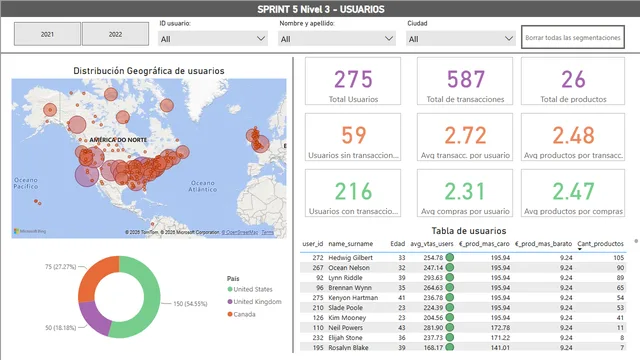Sort table by avg_vtas_users column header
The height and width of the screenshot is (360, 640).
tap(432, 244)
